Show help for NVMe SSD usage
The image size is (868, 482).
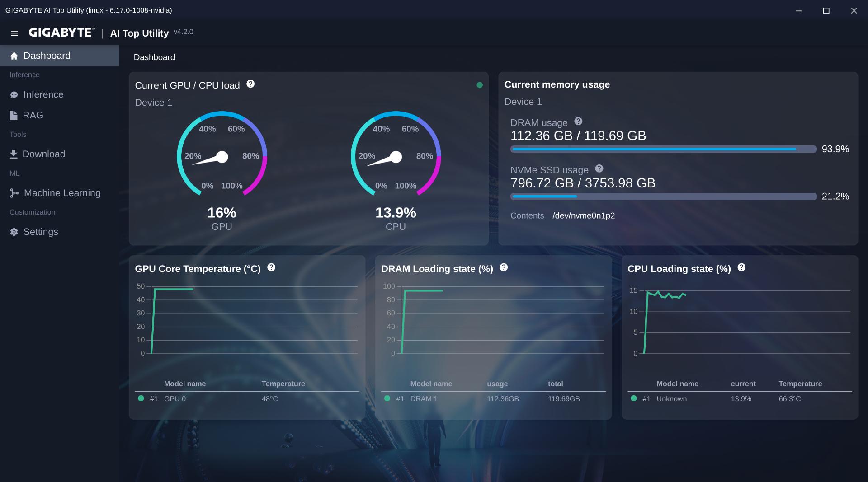[599, 168]
